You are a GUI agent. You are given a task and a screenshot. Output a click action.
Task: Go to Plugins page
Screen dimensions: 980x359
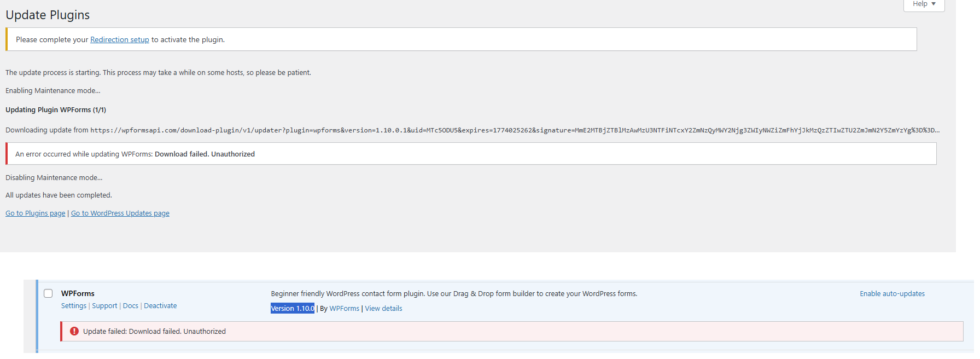pyautogui.click(x=35, y=213)
